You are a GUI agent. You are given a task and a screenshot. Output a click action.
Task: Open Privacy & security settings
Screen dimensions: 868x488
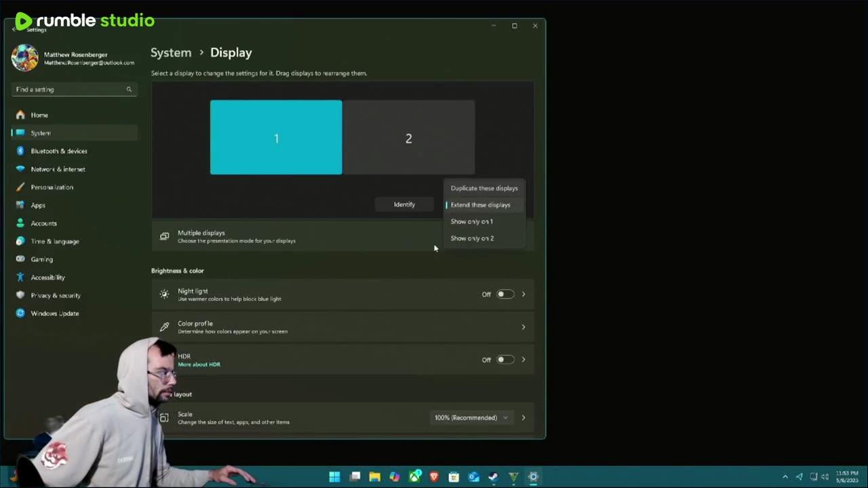click(x=74, y=296)
